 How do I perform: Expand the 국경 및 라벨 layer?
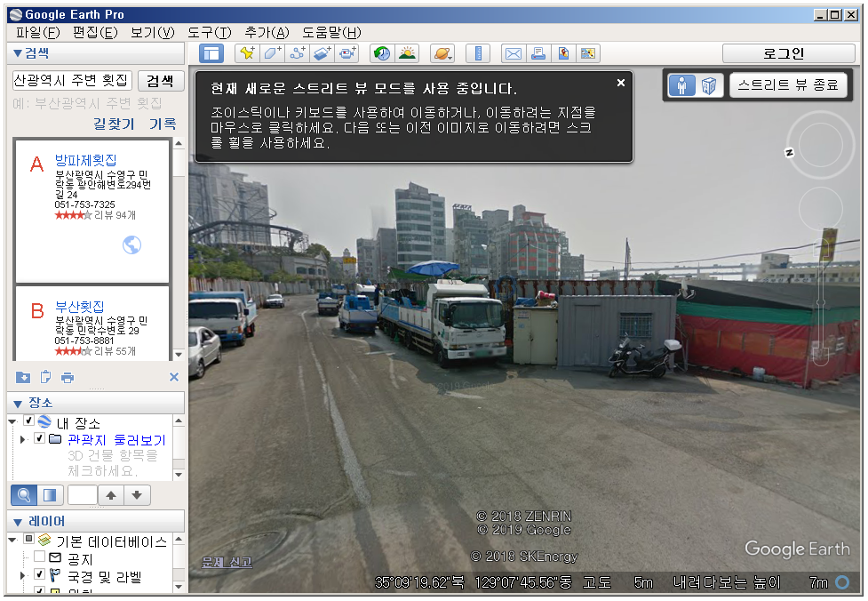click(x=23, y=575)
